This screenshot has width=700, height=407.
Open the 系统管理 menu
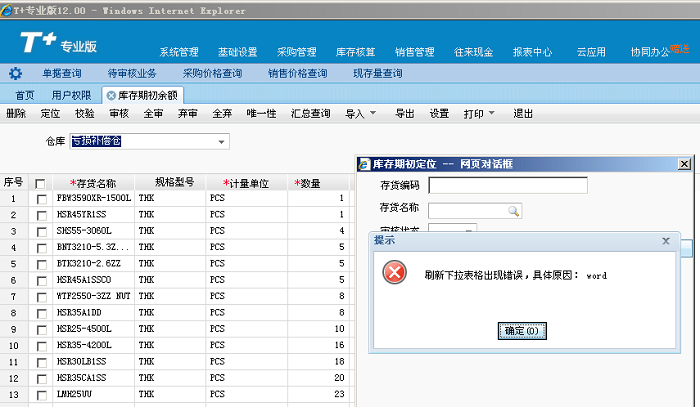coord(179,52)
